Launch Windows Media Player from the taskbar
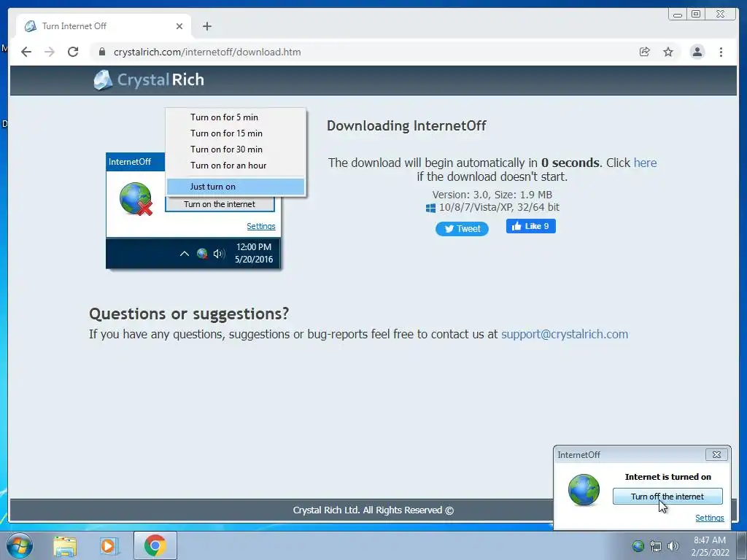This screenshot has height=560, width=747. pos(109,545)
